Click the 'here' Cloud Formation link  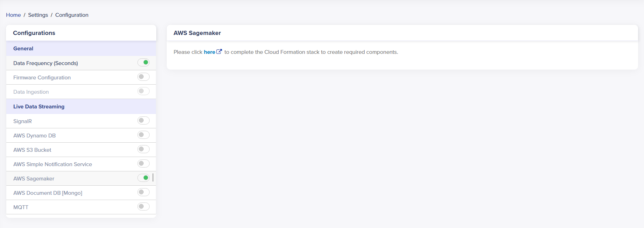(x=209, y=52)
